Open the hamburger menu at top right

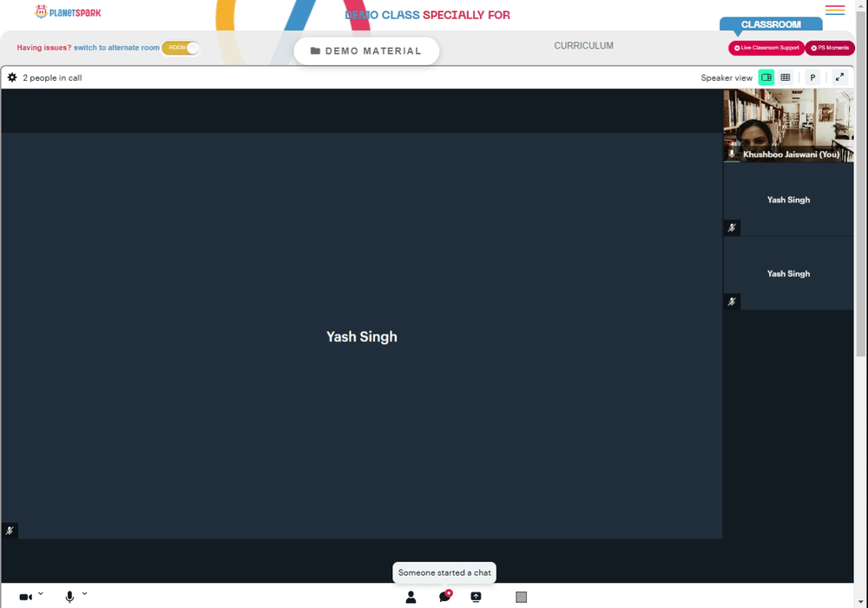(835, 10)
